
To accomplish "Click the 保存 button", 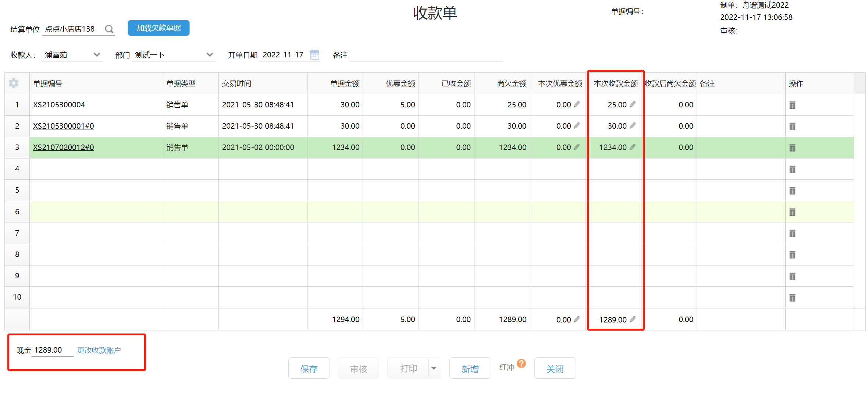I will (x=309, y=368).
